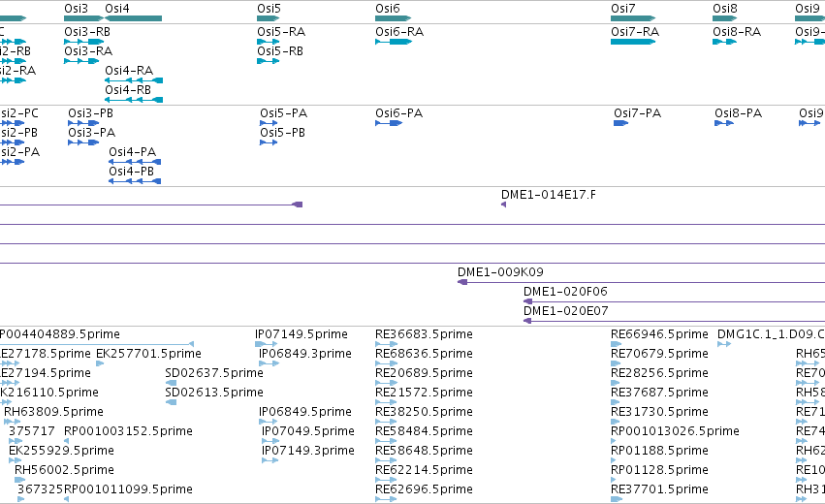
Task: Open the Osi6-RA transcript label
Action: (x=399, y=32)
